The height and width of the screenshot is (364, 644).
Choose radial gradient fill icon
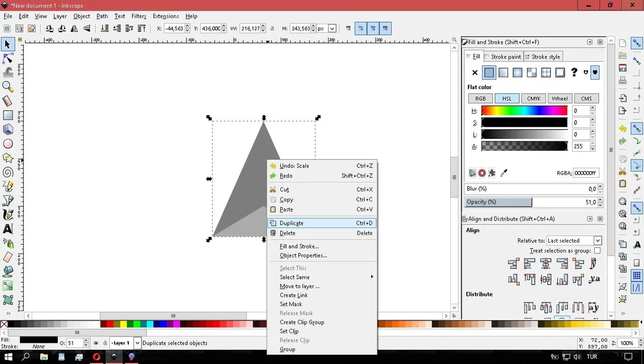coord(517,73)
